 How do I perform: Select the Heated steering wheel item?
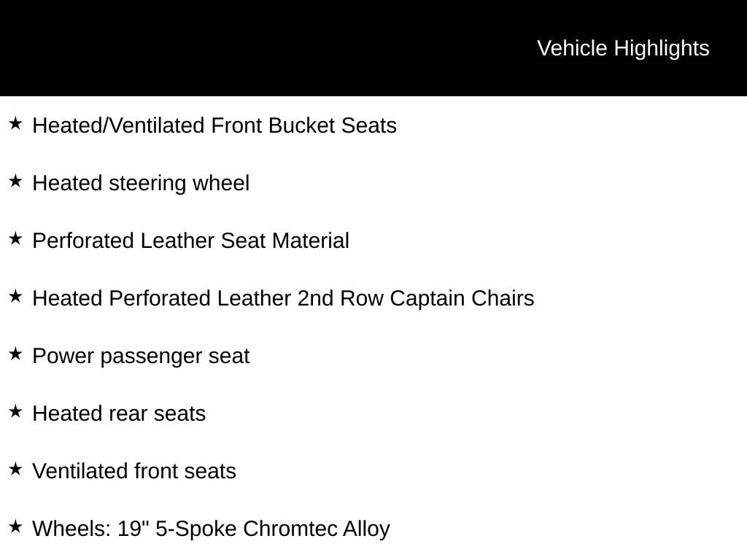(x=141, y=183)
